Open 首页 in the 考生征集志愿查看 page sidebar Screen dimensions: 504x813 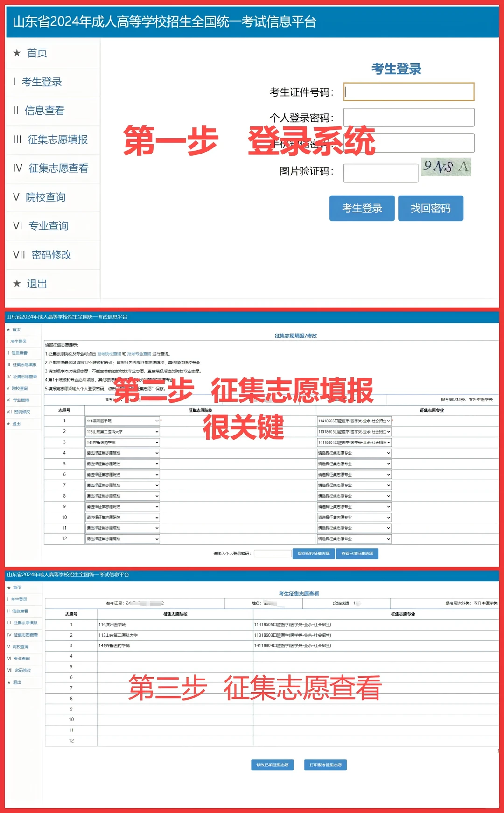17,588
